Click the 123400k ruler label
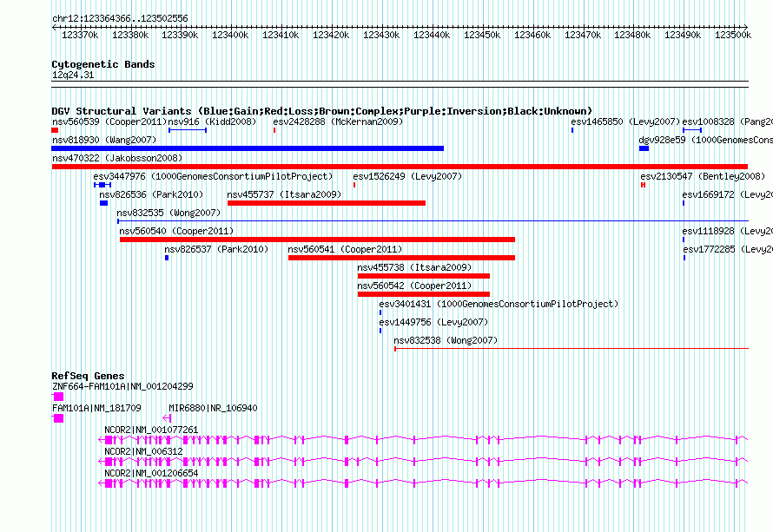Image resolution: width=773 pixels, height=532 pixels. (230, 35)
